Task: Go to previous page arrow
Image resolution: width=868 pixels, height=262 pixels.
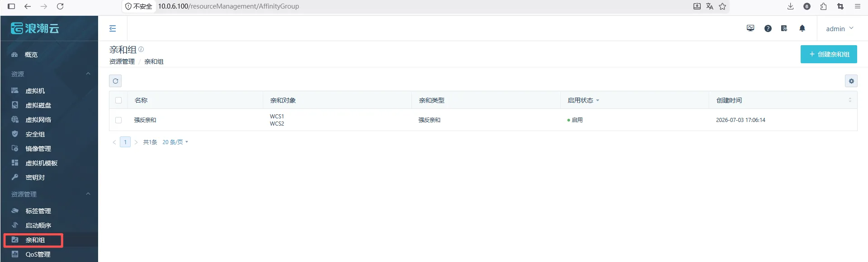Action: point(114,142)
